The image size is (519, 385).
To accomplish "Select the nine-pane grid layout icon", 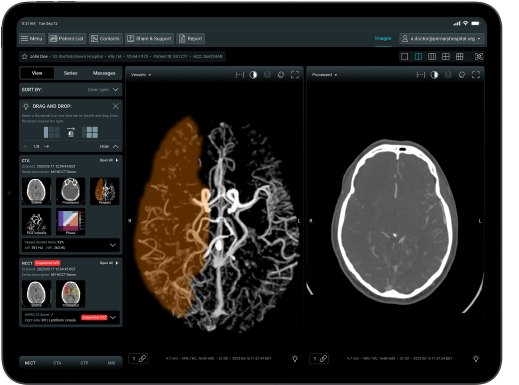I will tap(459, 57).
